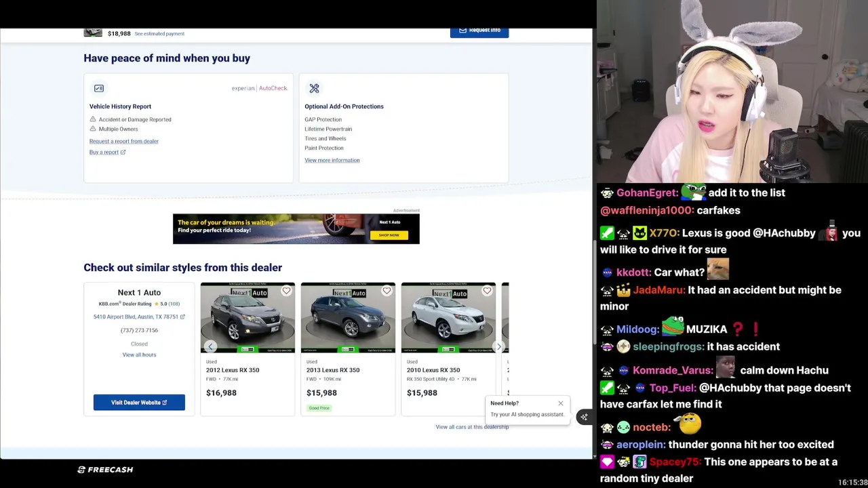Click the Vehicle History Report card icon

pos(99,88)
